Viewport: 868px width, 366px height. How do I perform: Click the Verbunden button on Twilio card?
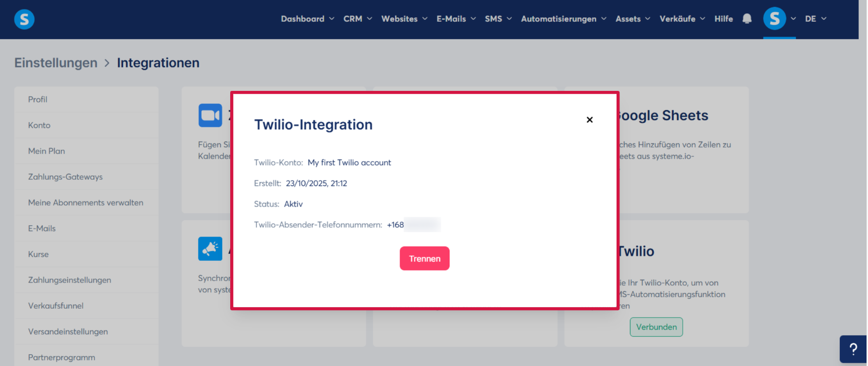coord(656,327)
